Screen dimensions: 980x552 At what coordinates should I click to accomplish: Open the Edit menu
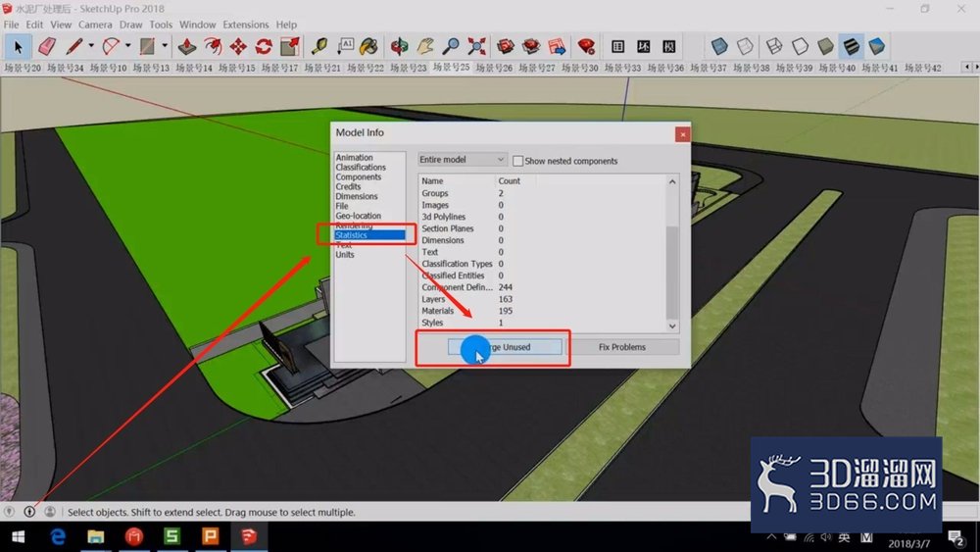point(34,25)
